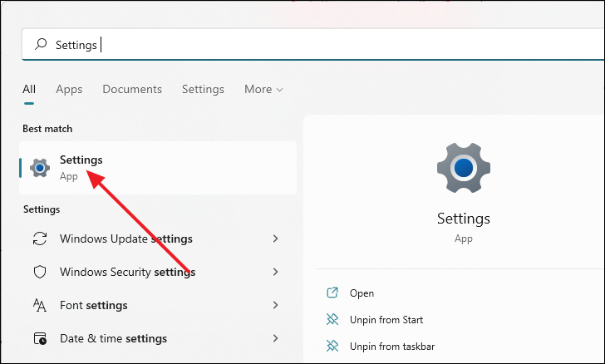The image size is (605, 364).
Task: Expand the Windows Update settings chevron
Action: pos(276,239)
